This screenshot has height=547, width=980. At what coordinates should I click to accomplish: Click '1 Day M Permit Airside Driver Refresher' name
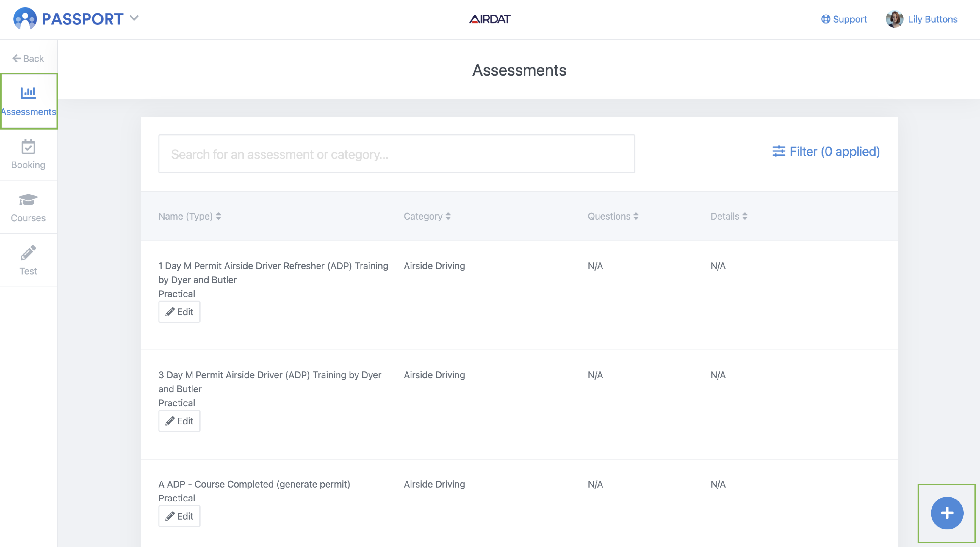(x=273, y=273)
